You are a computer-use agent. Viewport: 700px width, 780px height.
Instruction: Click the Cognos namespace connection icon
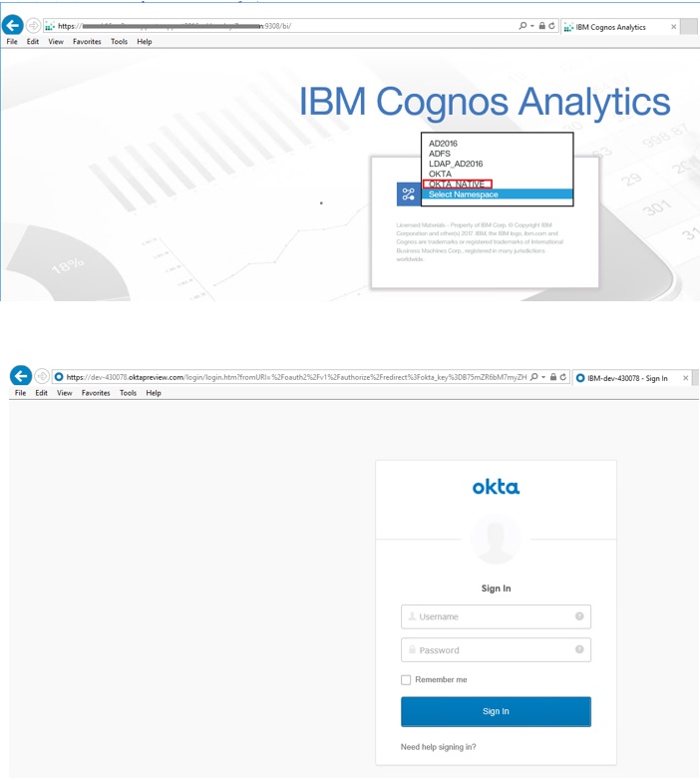408,195
